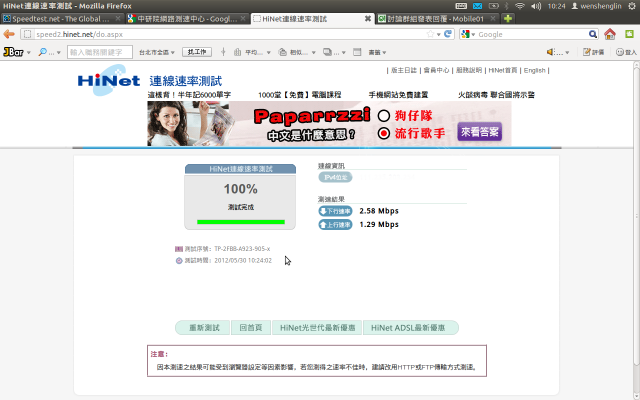The width and height of the screenshot is (640, 400).
Task: Click the JBar briefcase icon
Action: (282, 52)
